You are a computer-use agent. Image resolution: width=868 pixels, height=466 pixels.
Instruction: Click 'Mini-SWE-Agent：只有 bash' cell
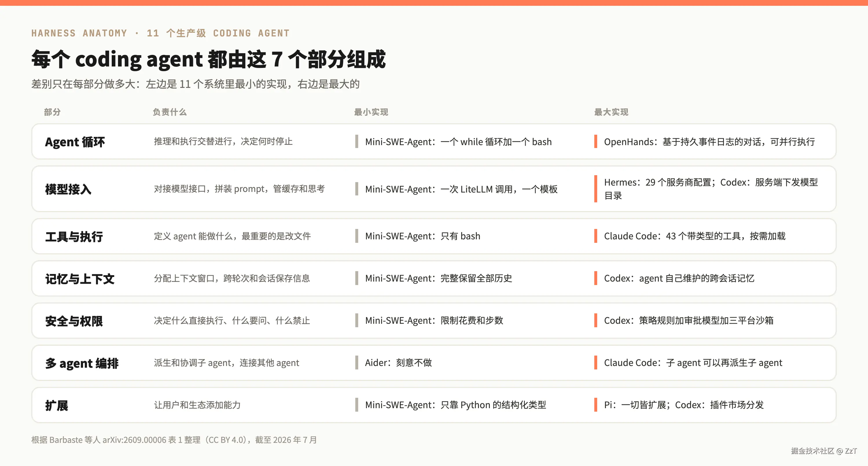(x=422, y=236)
